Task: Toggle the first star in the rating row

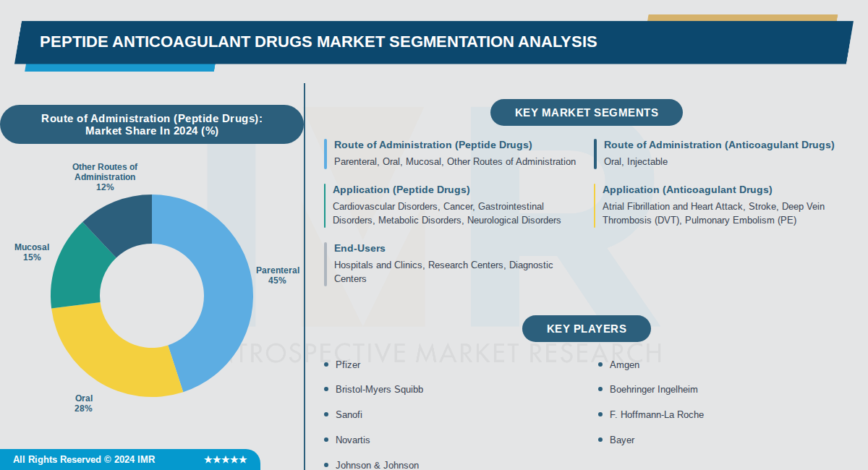Action: click(209, 458)
